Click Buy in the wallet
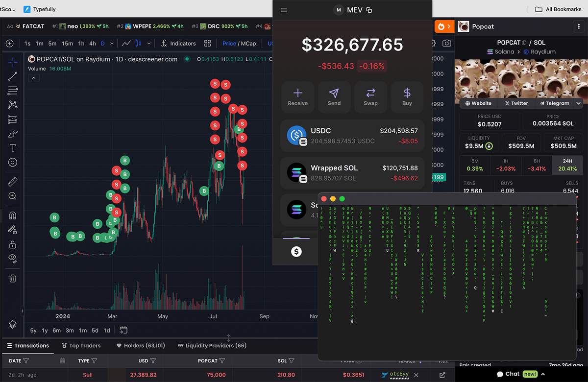 pos(407,97)
